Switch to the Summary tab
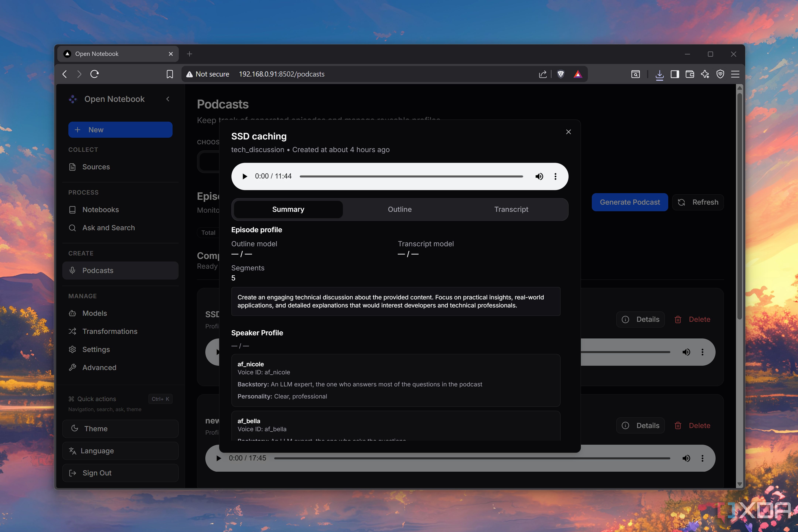Screen dimensions: 798x532 click(288, 209)
